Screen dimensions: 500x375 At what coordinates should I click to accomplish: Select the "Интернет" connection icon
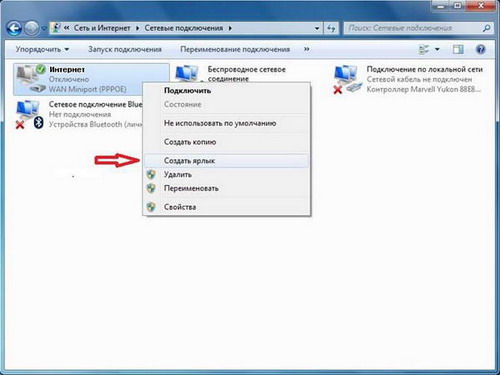pos(31,79)
